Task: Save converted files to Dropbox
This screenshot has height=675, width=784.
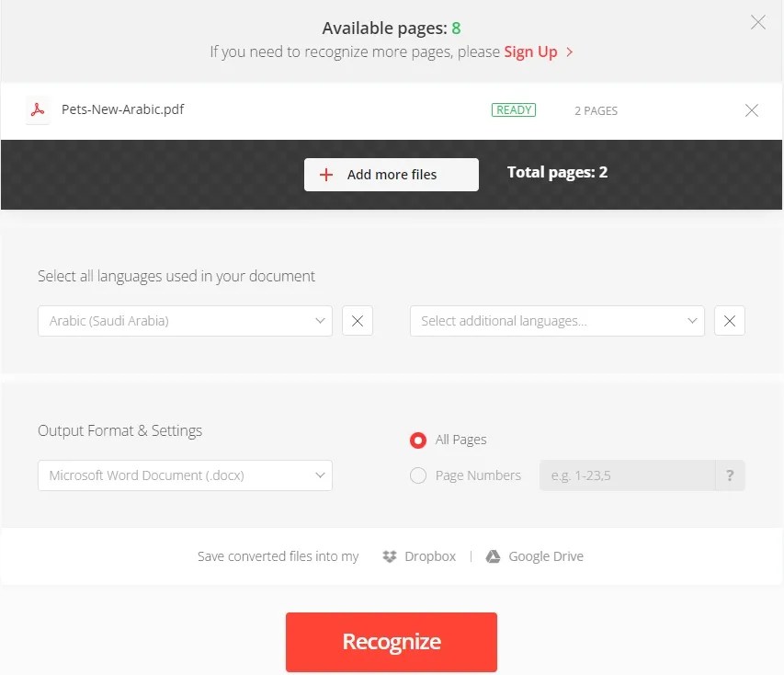Action: [x=429, y=555]
